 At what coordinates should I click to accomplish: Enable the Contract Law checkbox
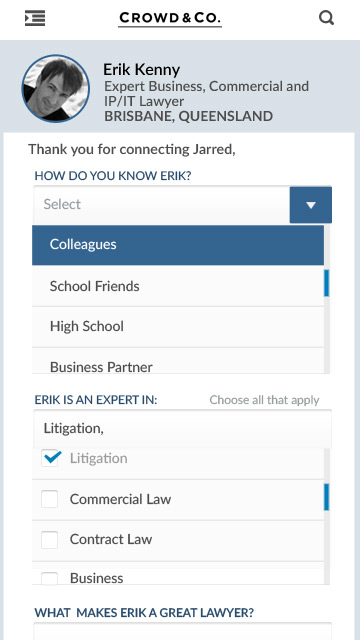click(x=49, y=540)
